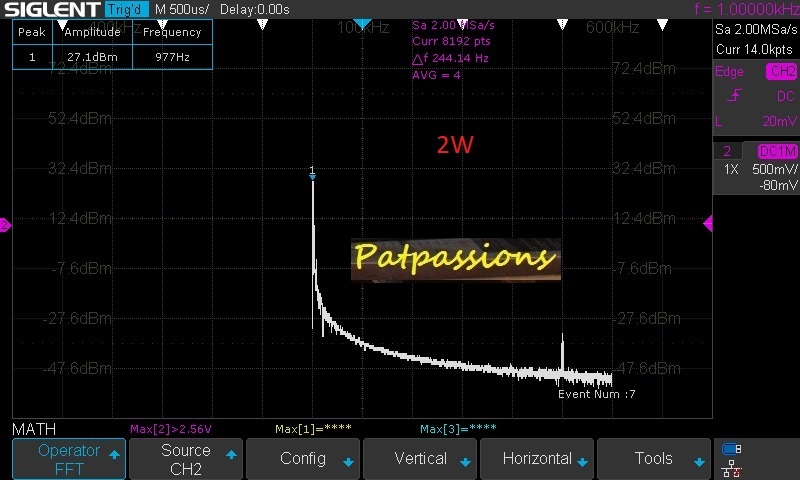The image size is (800, 480).
Task: Select the channel 2 tab label
Action: tap(728, 151)
